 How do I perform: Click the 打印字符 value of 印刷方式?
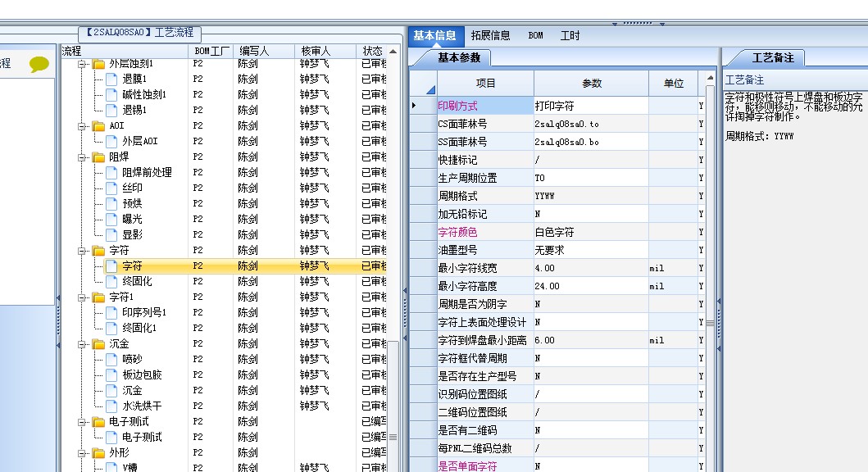[x=591, y=106]
